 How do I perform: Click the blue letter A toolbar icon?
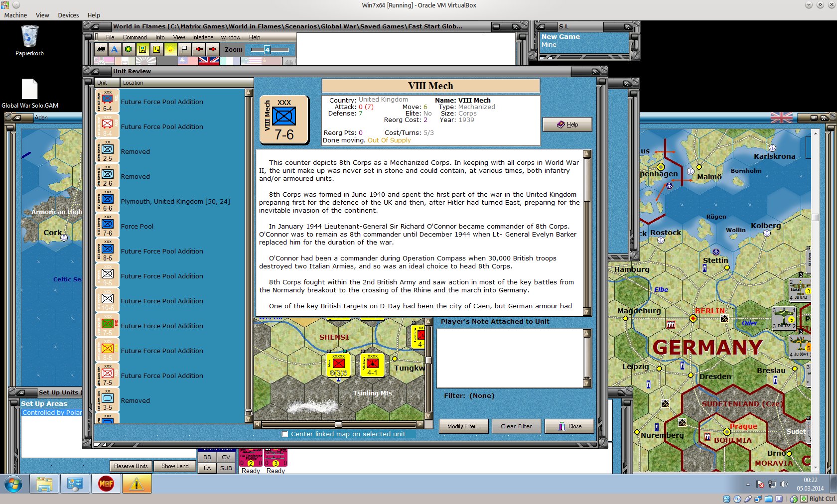pyautogui.click(x=115, y=49)
